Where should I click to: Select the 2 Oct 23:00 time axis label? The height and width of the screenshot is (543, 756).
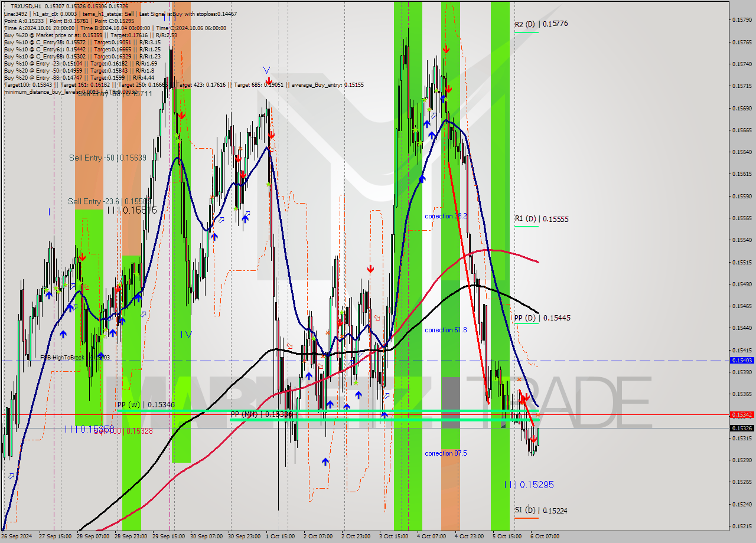click(356, 537)
